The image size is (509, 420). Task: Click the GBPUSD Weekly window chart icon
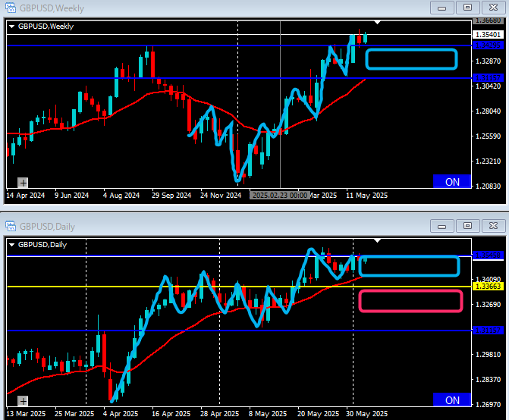[x=11, y=8]
